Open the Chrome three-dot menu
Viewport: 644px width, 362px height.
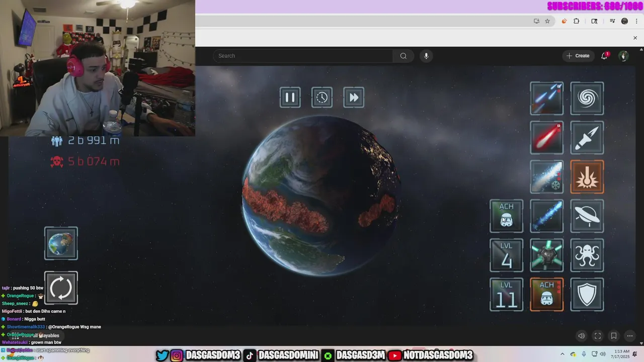coord(636,21)
